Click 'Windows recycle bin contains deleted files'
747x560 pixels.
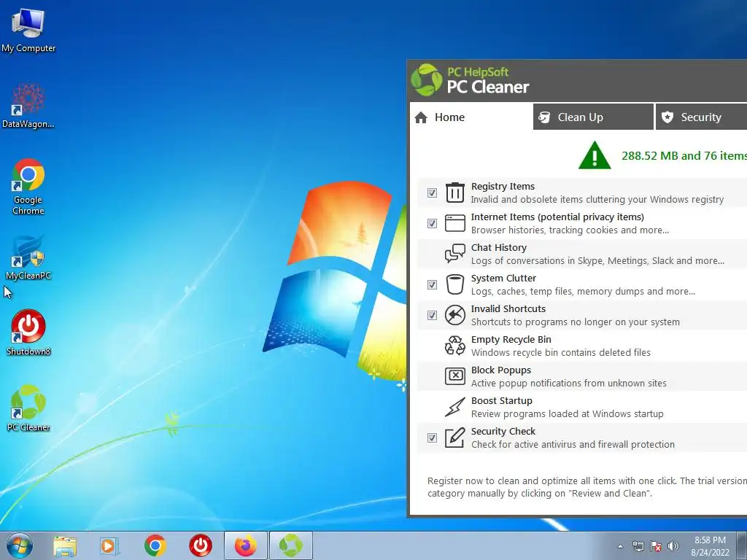[561, 352]
